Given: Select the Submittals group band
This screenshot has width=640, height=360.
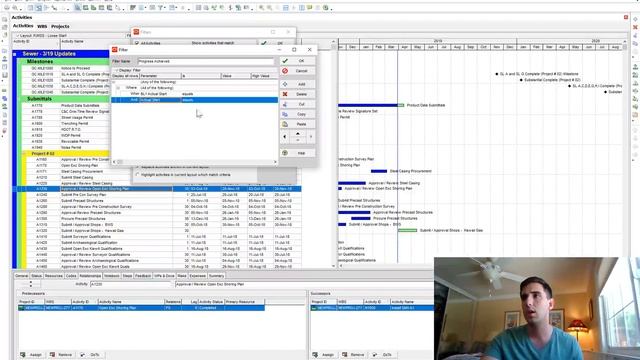Looking at the screenshot, I should [64, 99].
